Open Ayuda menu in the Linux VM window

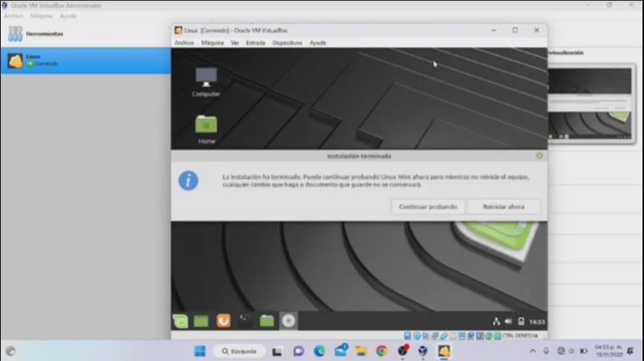[317, 42]
